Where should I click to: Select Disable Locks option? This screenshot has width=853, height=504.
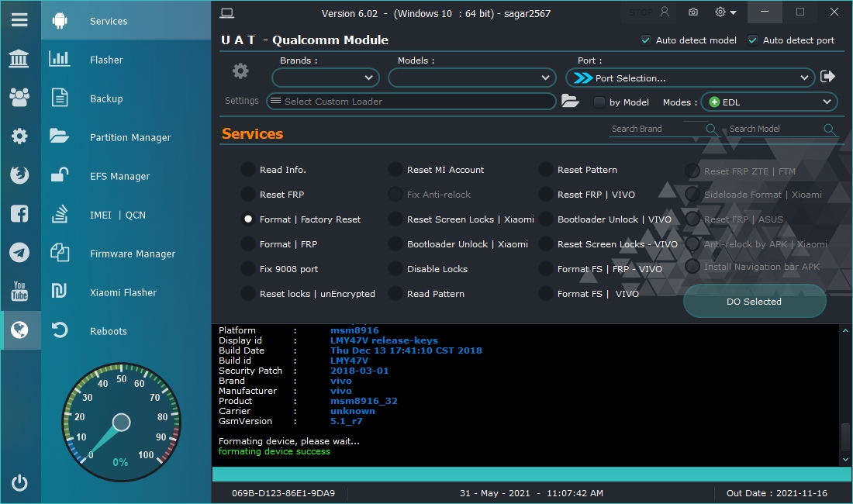pos(395,268)
